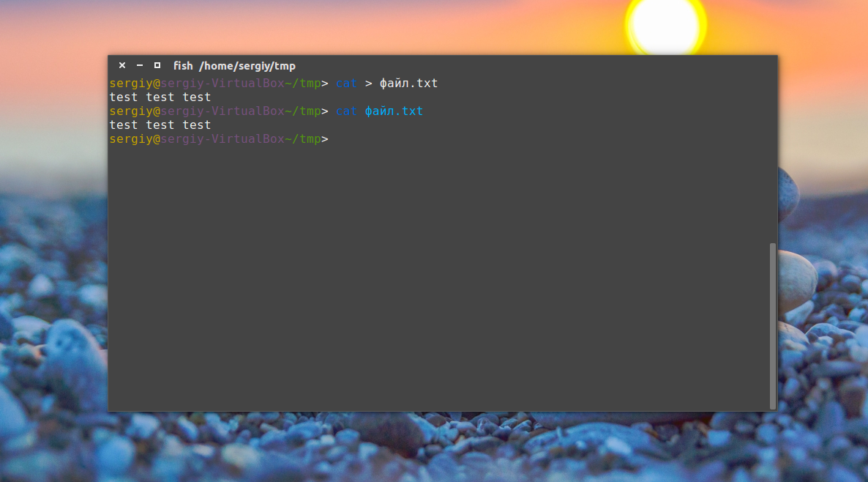Click the second 'test test test' output line
868x482 pixels.
(160, 125)
